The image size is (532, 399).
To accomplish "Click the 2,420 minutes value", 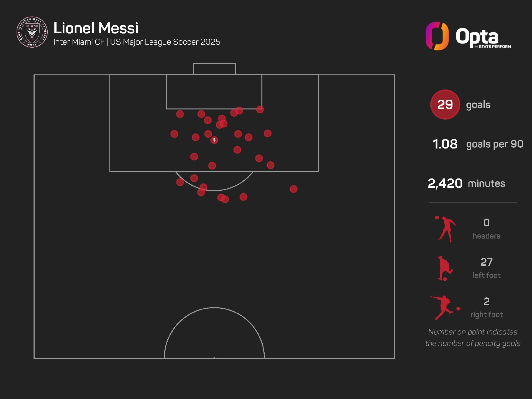I will (445, 183).
